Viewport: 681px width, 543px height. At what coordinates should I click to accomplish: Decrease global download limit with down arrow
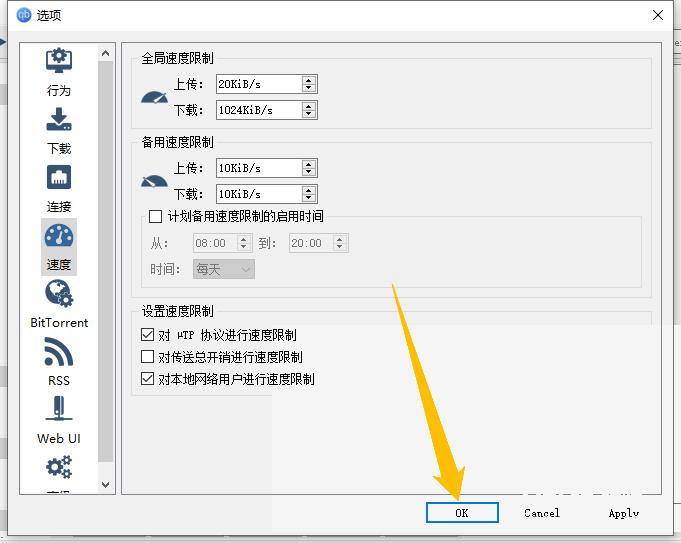click(309, 114)
